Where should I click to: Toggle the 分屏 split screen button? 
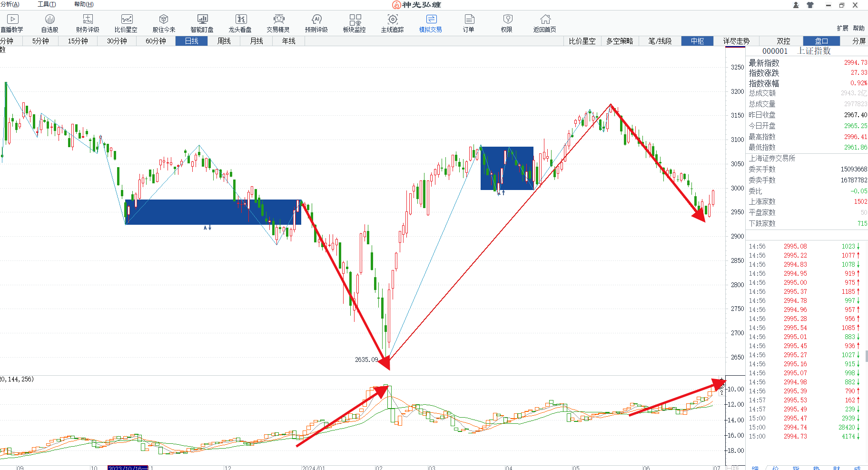858,41
